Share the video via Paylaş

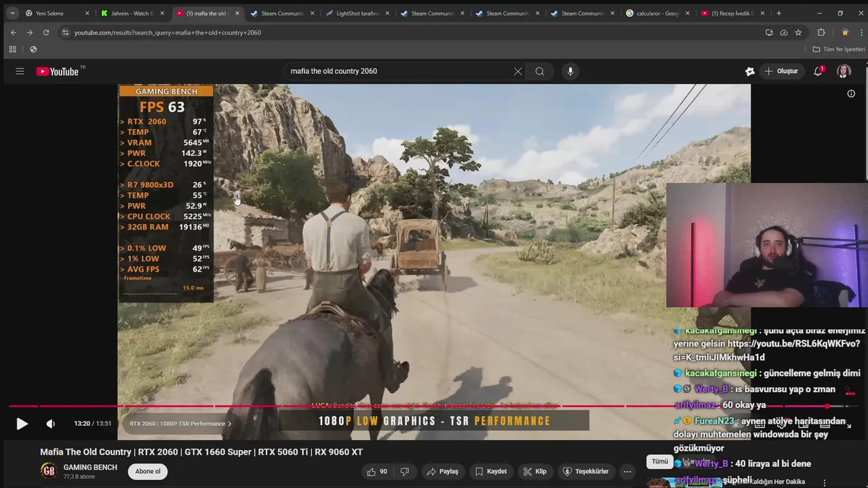442,471
